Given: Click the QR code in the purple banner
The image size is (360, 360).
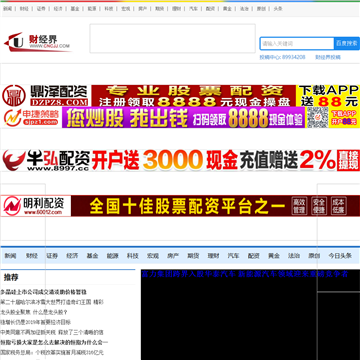Looking at the screenshot, I should coord(317,117).
